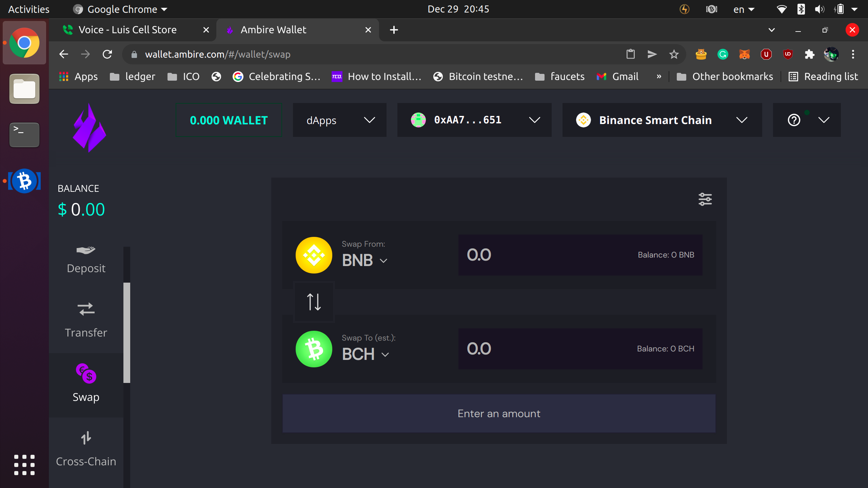Open the Other bookmarks folder
The image size is (868, 488).
coord(725,77)
